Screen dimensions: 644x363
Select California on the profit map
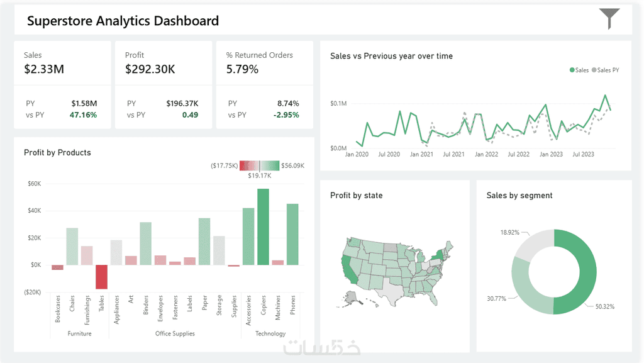pos(350,269)
